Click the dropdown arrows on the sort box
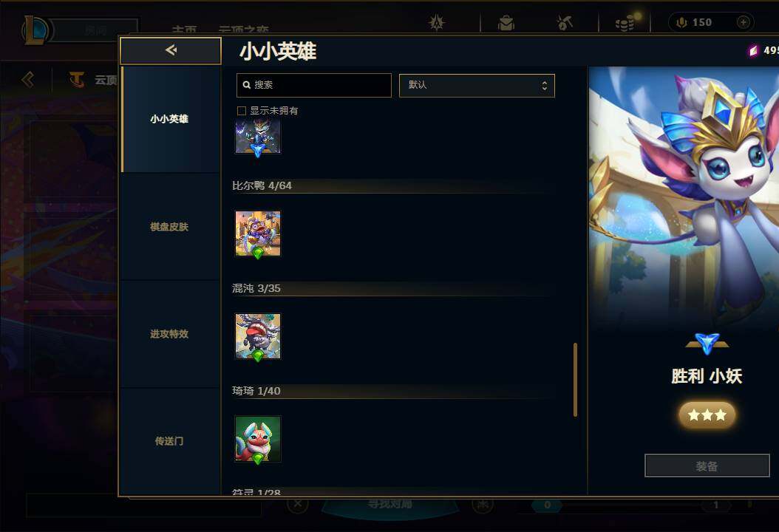779x532 pixels. point(545,86)
